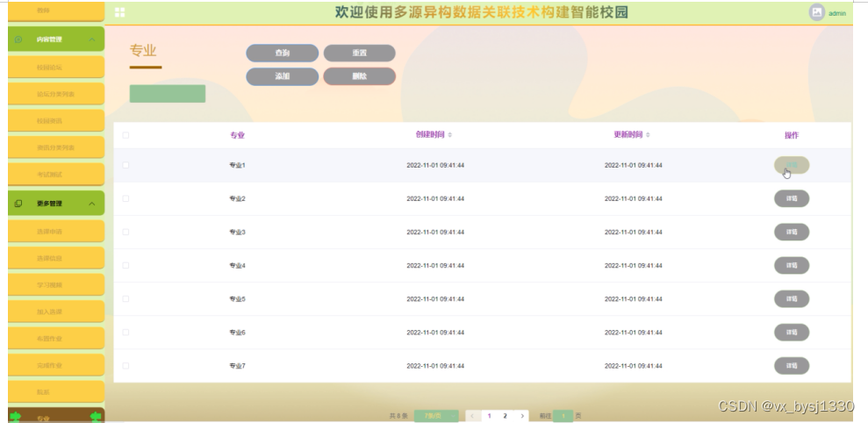Collapse the 更多管理 menu chevron
Viewport: 868px width, 423px height.
pyautogui.click(x=92, y=204)
